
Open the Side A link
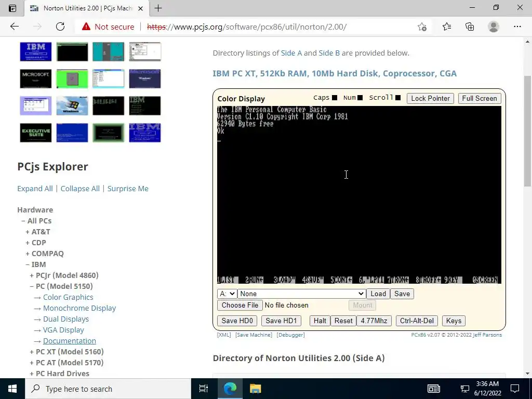pyautogui.click(x=291, y=53)
